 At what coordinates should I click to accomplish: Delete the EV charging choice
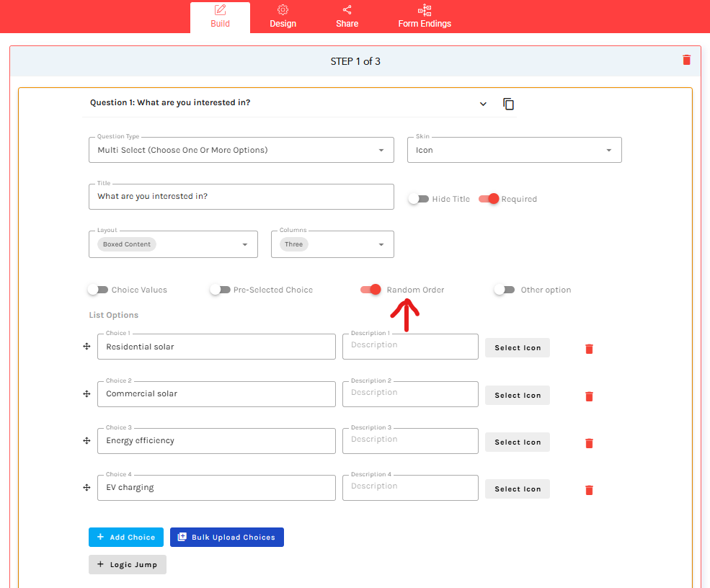click(589, 490)
